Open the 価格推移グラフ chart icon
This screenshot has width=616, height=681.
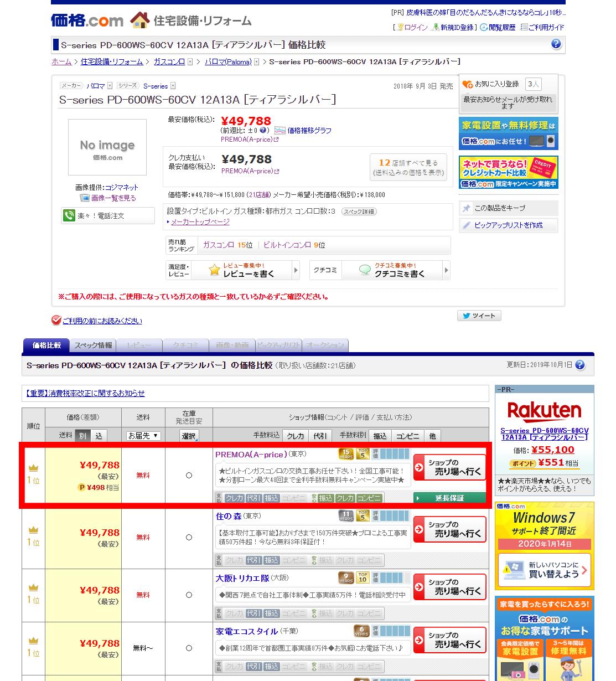[x=280, y=131]
